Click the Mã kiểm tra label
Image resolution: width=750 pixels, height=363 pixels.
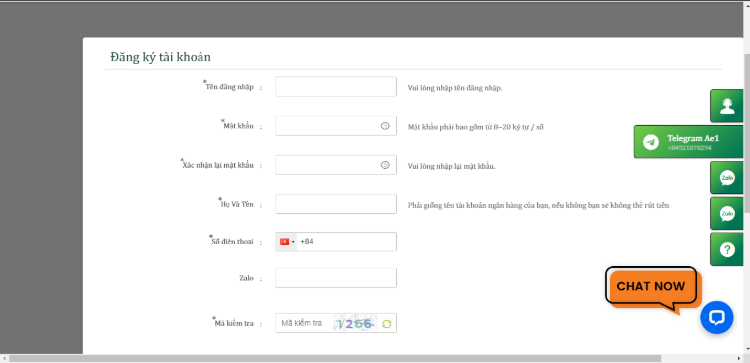233,324
